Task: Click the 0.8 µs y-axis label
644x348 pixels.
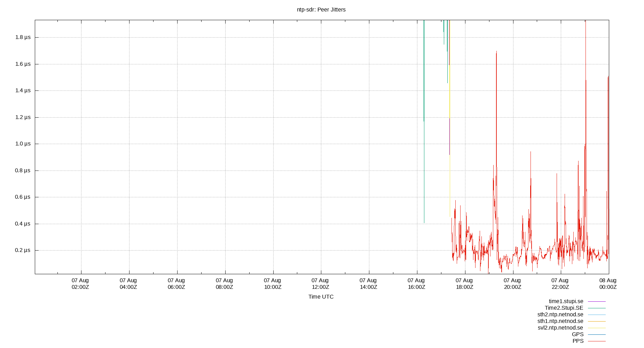Action: coord(23,171)
